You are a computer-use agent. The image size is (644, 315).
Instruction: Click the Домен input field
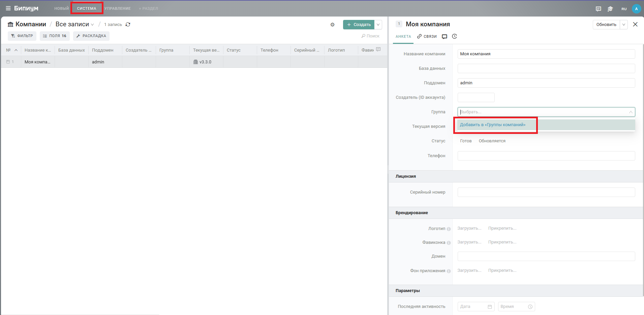pos(546,256)
